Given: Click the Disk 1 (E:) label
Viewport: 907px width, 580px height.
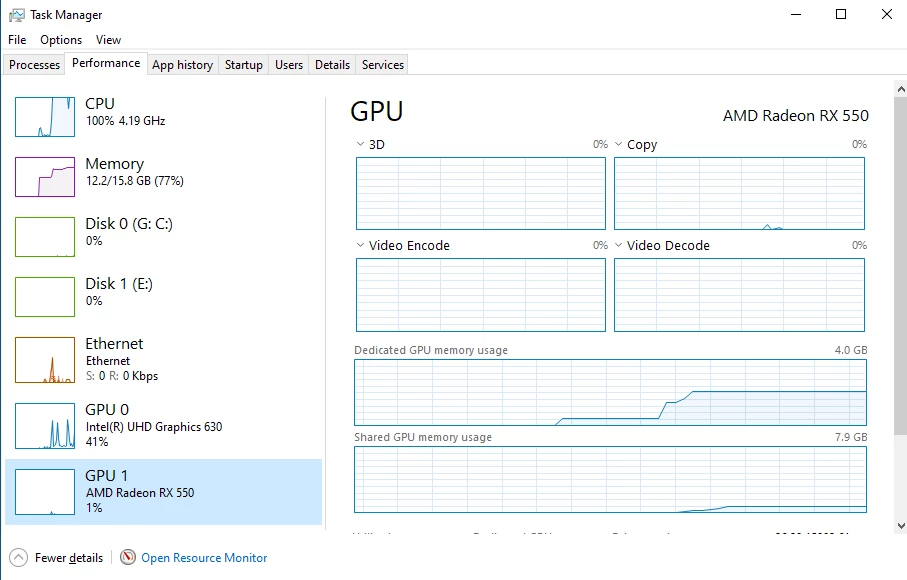Looking at the screenshot, I should coord(119,284).
